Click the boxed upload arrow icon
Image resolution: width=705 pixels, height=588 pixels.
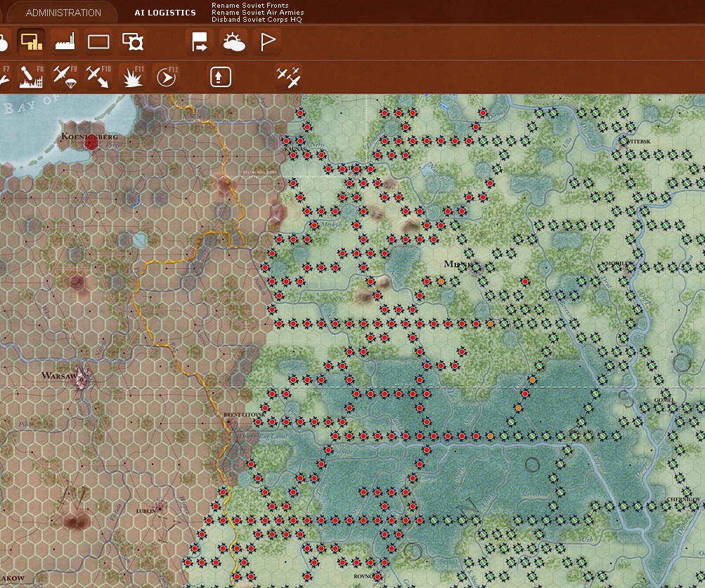[x=221, y=77]
